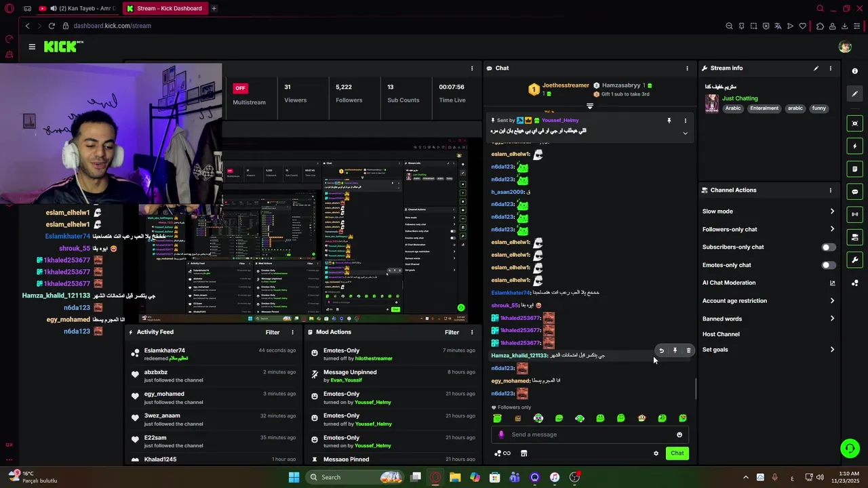The width and height of the screenshot is (868, 488).
Task: Click the KICK beta logo
Action: tap(64, 46)
